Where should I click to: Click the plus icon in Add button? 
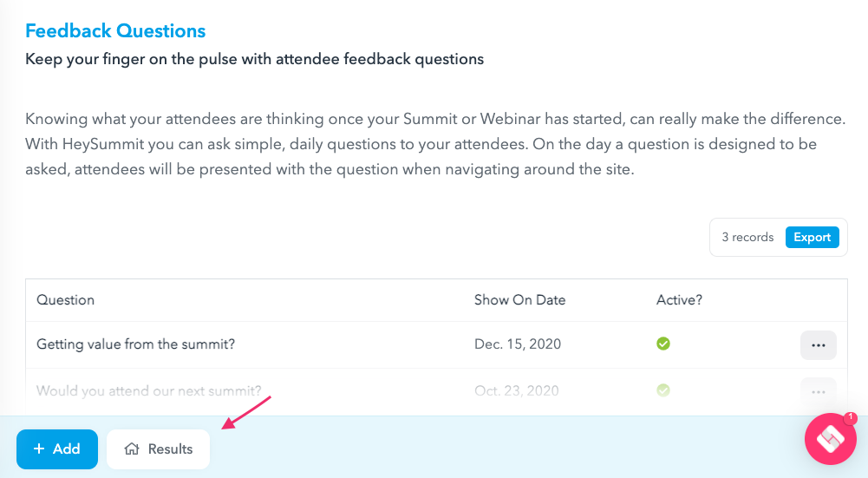[x=39, y=449]
